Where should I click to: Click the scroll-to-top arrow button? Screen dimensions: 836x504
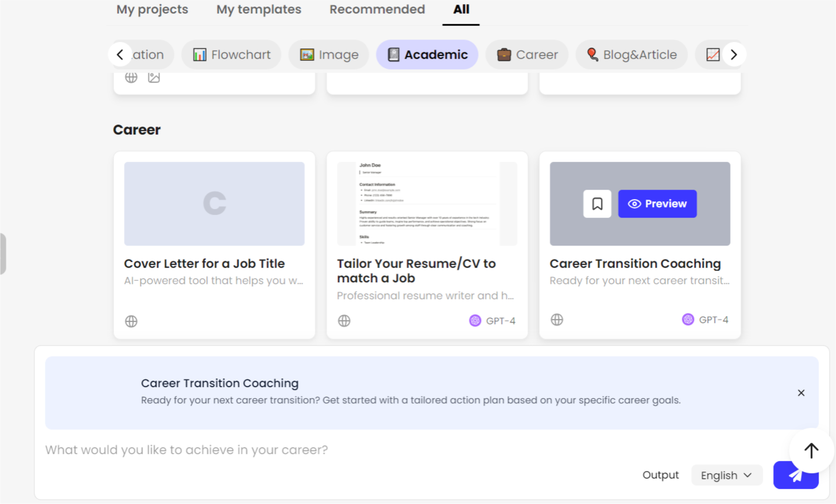point(811,450)
